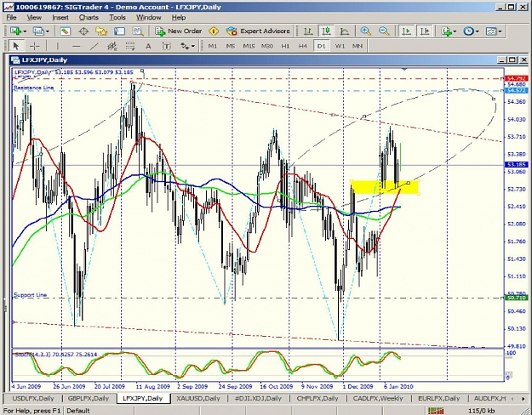Switch to Line Chart display
Viewport: 532px width, 415px height.
coord(345,31)
